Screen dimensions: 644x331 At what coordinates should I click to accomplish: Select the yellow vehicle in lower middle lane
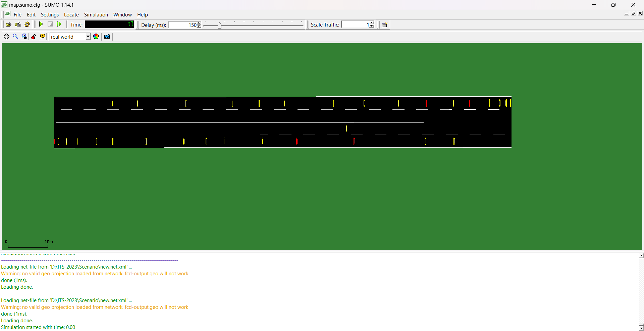tap(346, 128)
